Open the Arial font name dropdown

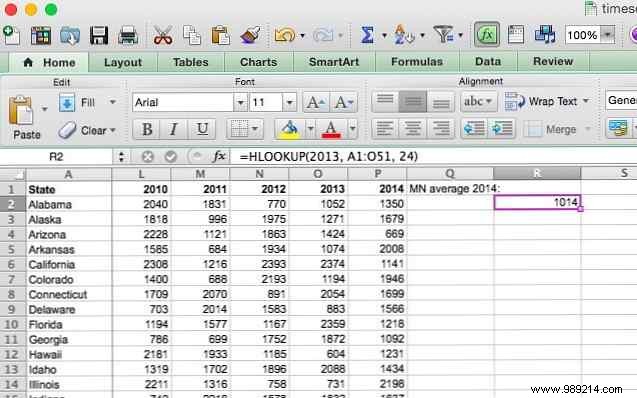pyautogui.click(x=240, y=103)
